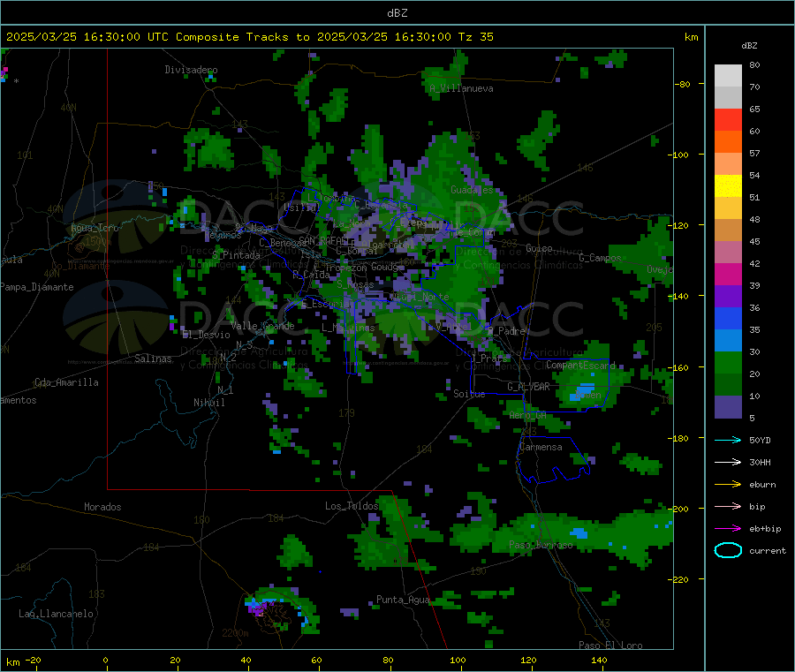Click the Los_Toldos place label

coord(352,506)
